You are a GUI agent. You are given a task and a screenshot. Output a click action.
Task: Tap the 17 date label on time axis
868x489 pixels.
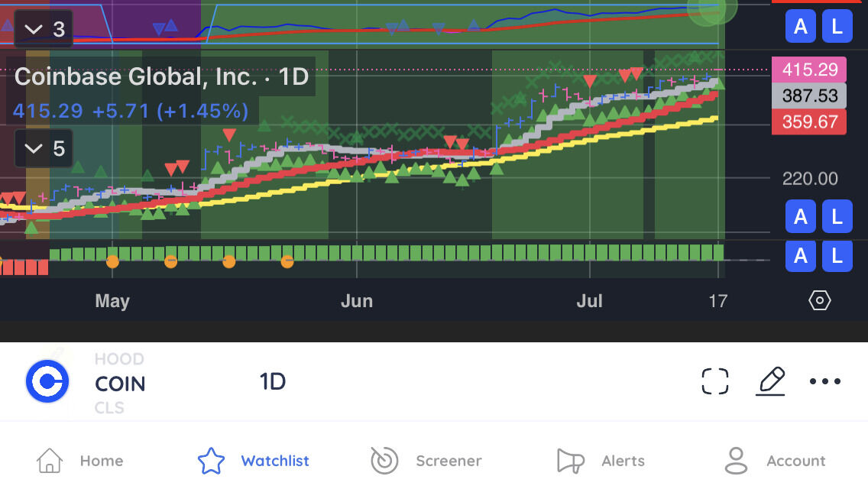[x=718, y=301]
